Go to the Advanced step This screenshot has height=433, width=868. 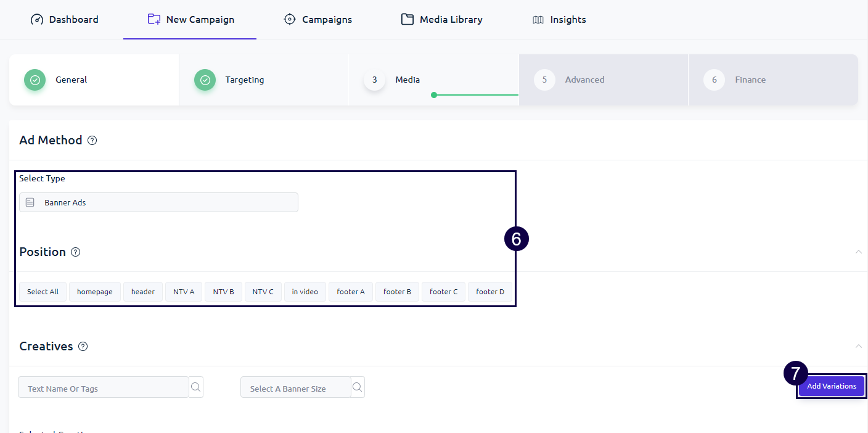pyautogui.click(x=584, y=80)
